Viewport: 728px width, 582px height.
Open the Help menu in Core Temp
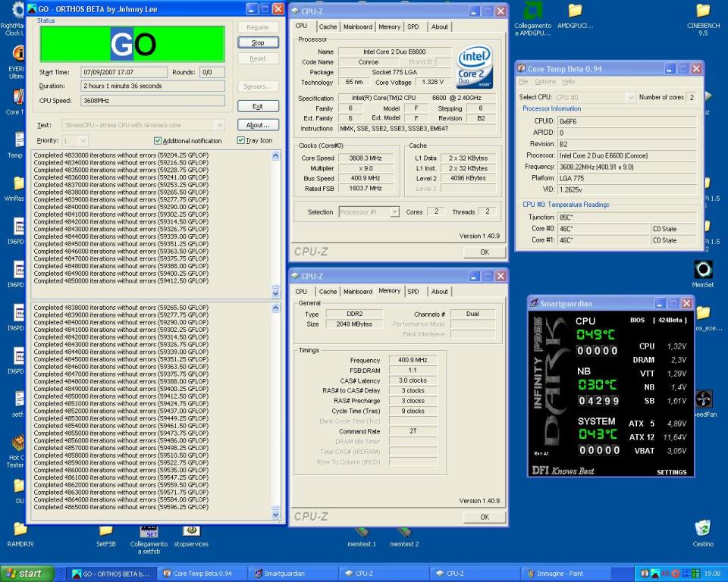pos(568,82)
